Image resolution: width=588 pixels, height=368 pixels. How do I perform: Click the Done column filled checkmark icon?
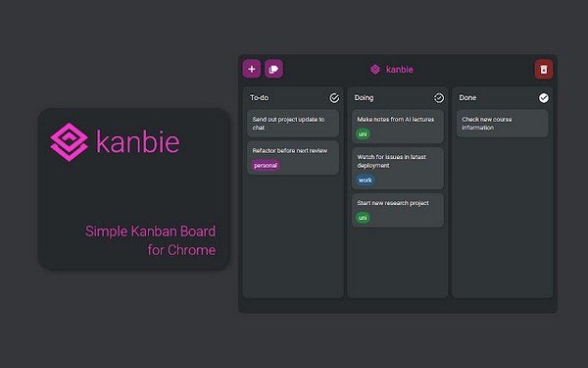pyautogui.click(x=543, y=98)
